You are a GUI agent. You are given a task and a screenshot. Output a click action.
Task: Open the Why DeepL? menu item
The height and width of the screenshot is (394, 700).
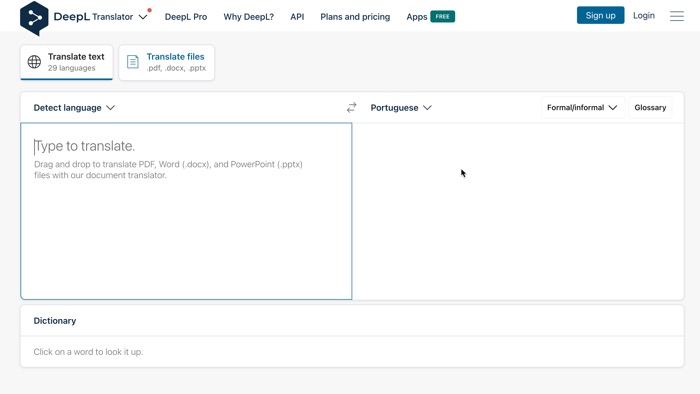tap(249, 17)
